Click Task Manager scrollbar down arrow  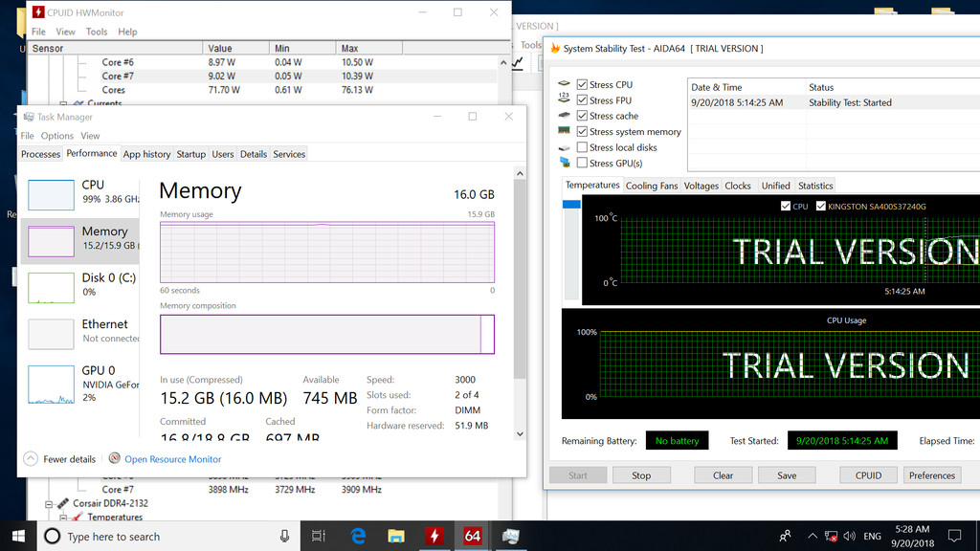pos(520,434)
